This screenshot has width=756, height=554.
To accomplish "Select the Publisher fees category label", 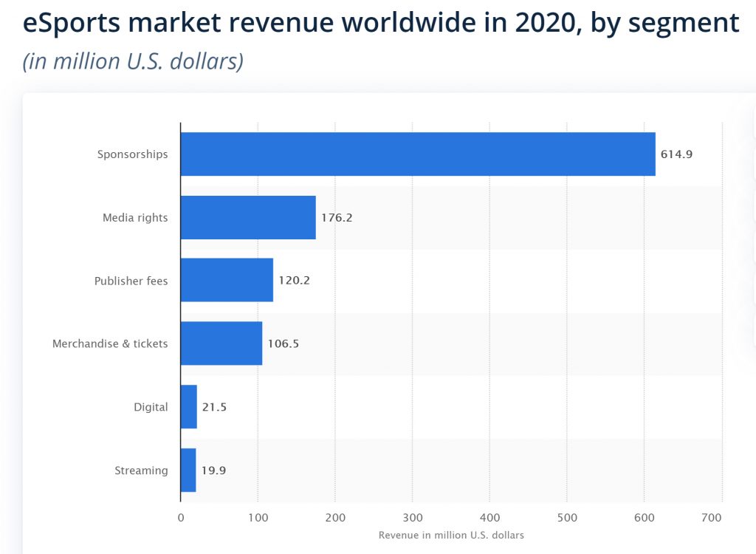I will coord(131,281).
